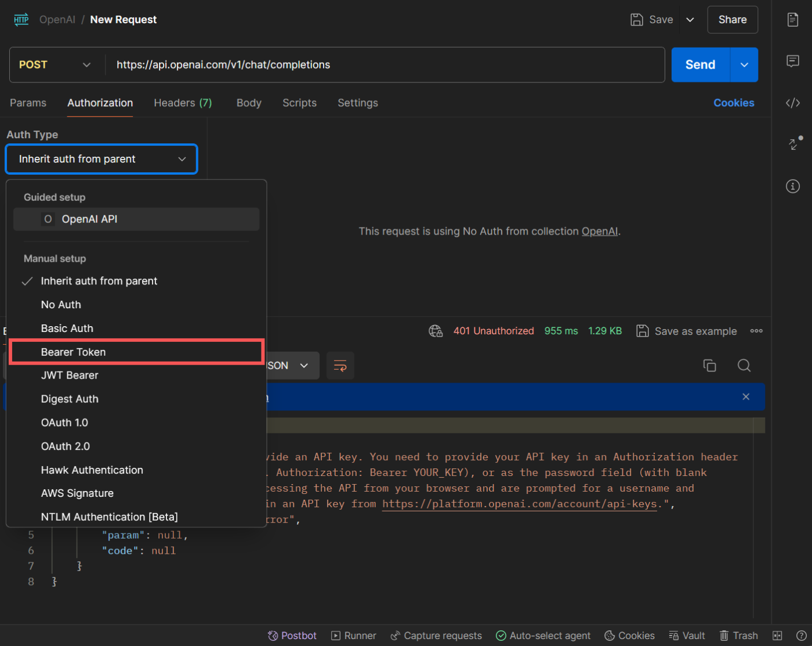This screenshot has height=646, width=812.
Task: Select the Authorization tab
Action: (x=100, y=103)
